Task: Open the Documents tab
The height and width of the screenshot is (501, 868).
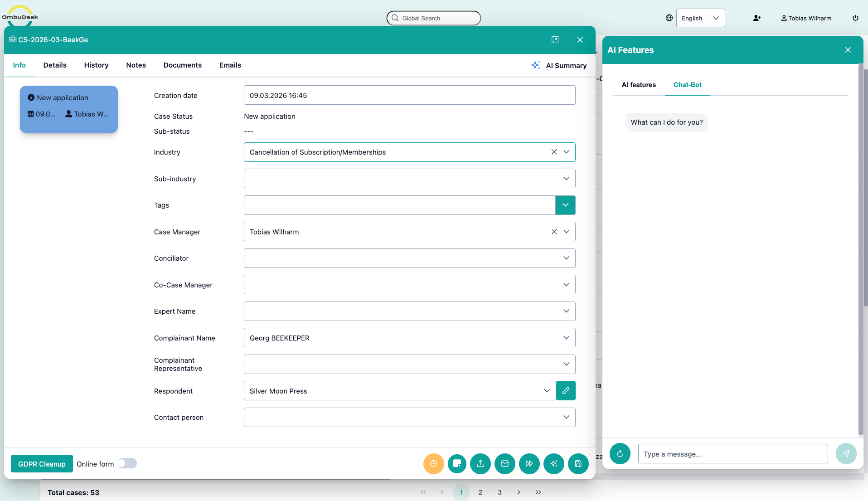Action: coord(182,65)
